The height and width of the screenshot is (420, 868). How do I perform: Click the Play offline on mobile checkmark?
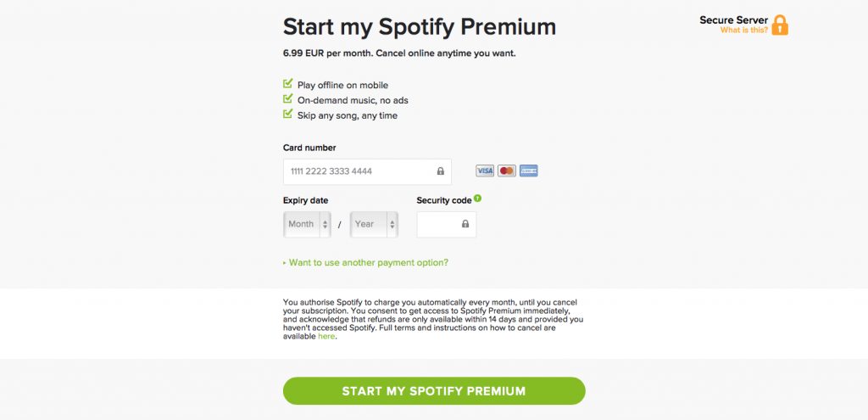(287, 84)
